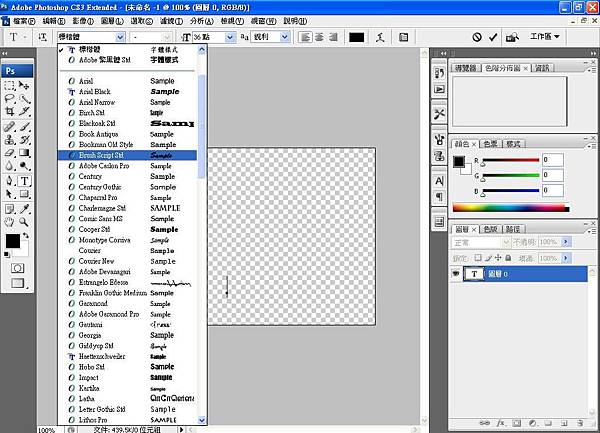Commit current text edits with the checkmark

click(493, 37)
